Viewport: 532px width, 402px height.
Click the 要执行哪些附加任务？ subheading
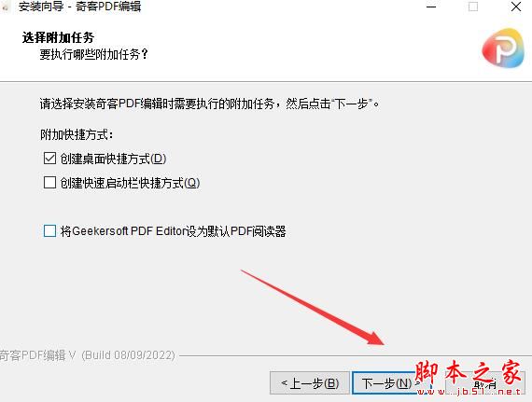pos(94,54)
